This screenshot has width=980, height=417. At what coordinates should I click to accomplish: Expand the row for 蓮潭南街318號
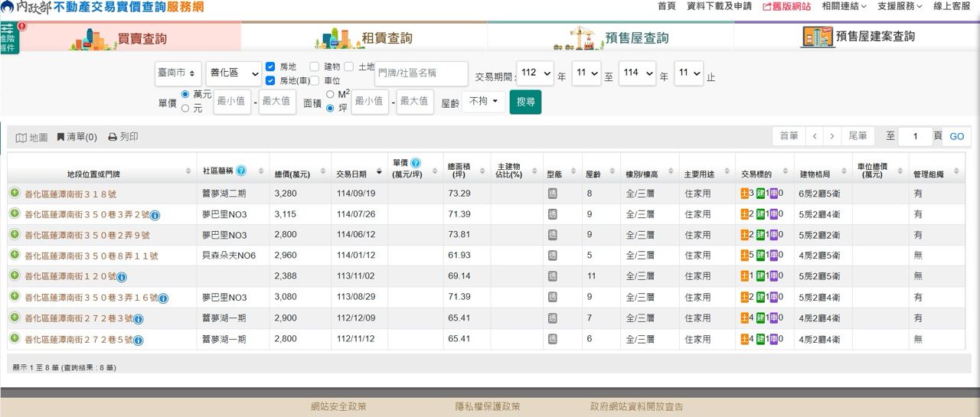coord(15,194)
